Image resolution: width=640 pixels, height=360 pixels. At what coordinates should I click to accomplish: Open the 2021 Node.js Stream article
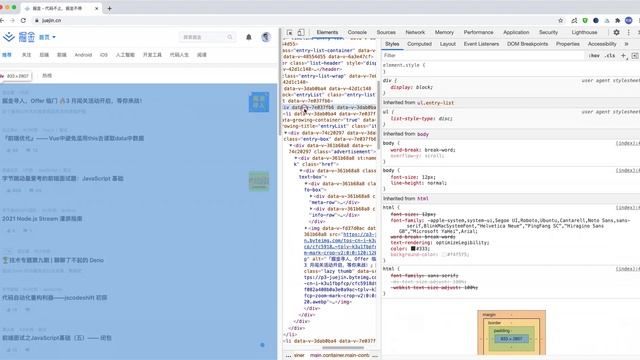pyautogui.click(x=42, y=219)
